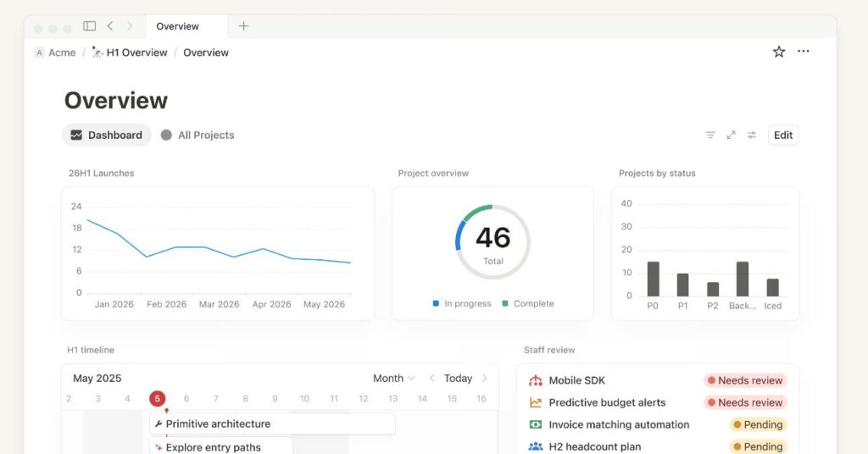
Task: Add a new tab with plus
Action: pyautogui.click(x=243, y=26)
